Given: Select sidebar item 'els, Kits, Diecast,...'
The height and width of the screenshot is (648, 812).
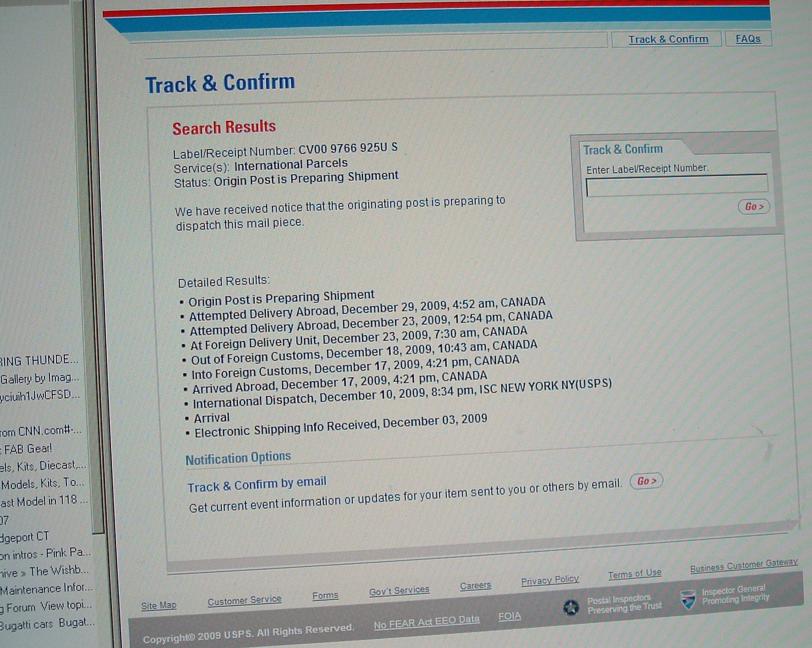Looking at the screenshot, I should point(43,466).
